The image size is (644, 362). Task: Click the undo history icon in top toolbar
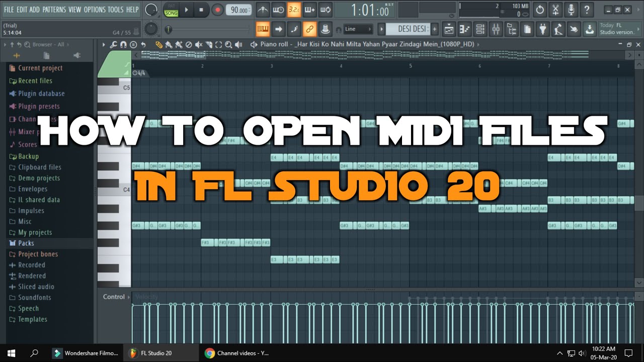pyautogui.click(x=539, y=10)
